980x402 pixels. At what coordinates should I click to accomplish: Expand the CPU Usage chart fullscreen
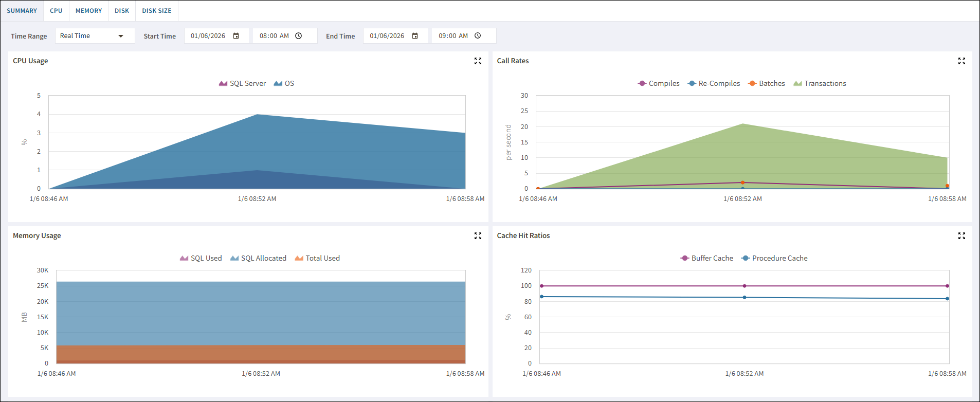tap(478, 61)
